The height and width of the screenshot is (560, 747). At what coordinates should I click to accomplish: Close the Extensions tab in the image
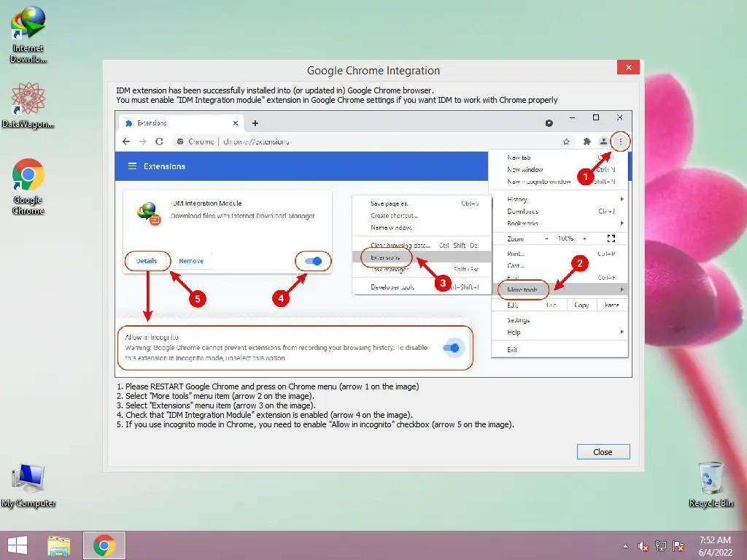(236, 123)
